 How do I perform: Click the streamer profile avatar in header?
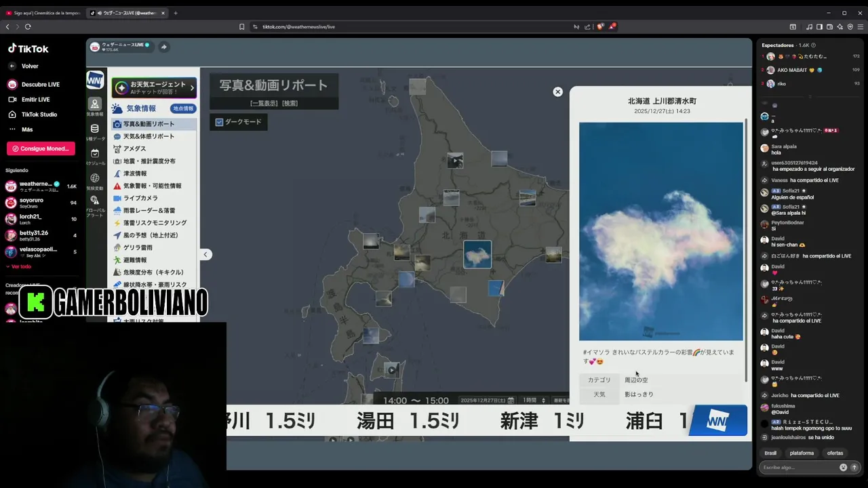[95, 47]
